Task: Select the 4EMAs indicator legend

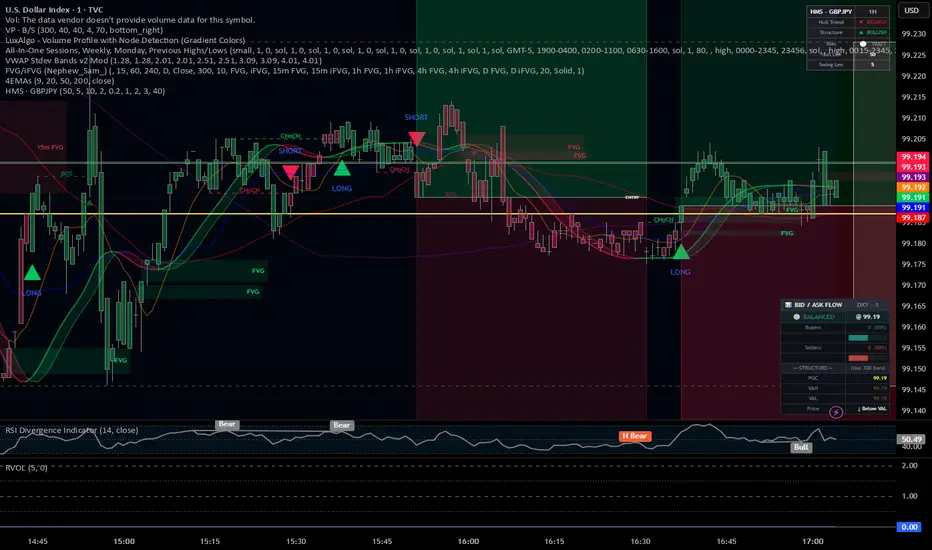Action: coord(59,81)
